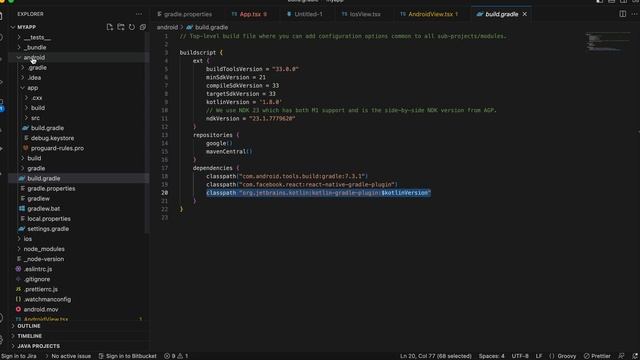Collapse all folders in Explorer
The width and height of the screenshot is (640, 360).
(x=143, y=27)
